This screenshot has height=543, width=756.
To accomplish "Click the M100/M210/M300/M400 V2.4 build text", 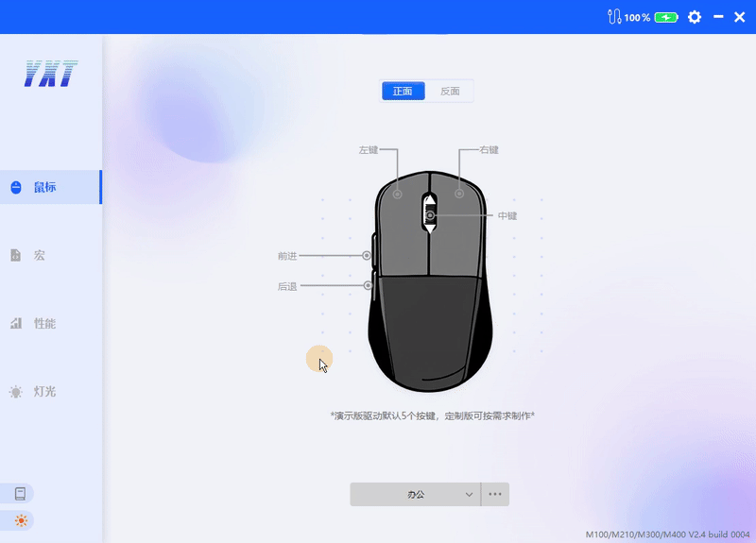I will (667, 535).
